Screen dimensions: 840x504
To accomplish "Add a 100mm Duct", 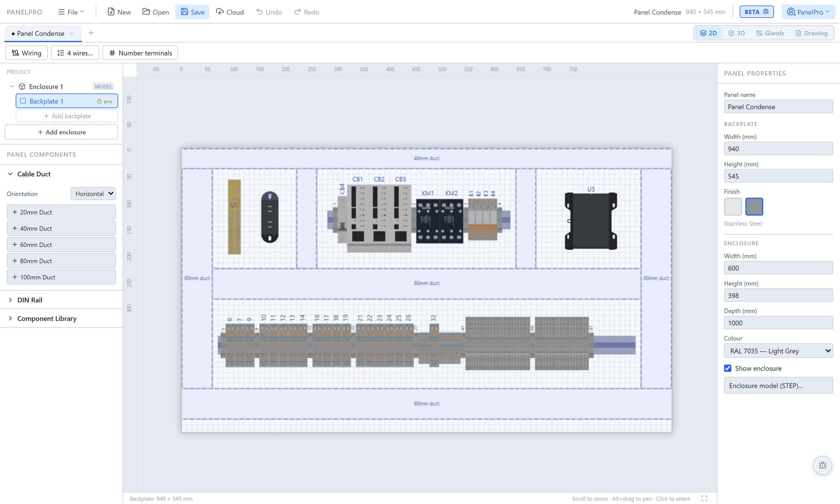I will 61,277.
